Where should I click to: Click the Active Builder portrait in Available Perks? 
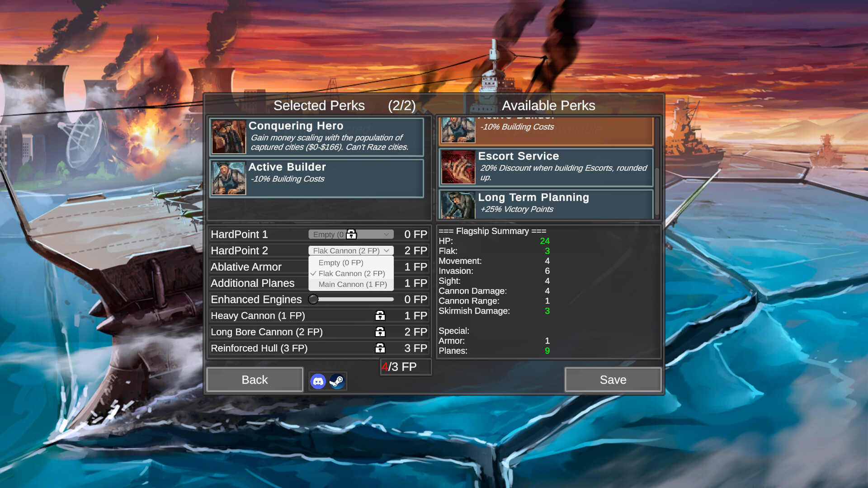458,130
